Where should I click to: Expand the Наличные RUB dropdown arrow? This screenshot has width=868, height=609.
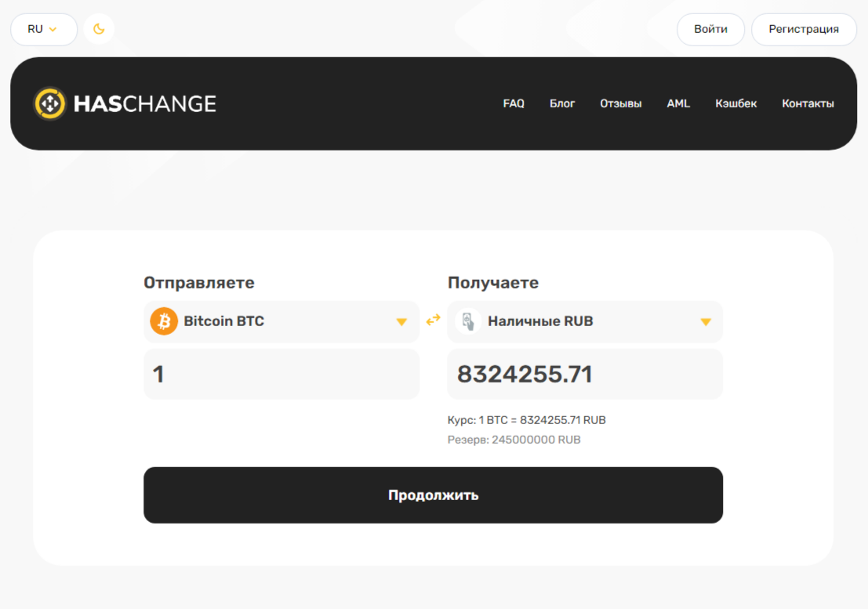click(x=705, y=322)
